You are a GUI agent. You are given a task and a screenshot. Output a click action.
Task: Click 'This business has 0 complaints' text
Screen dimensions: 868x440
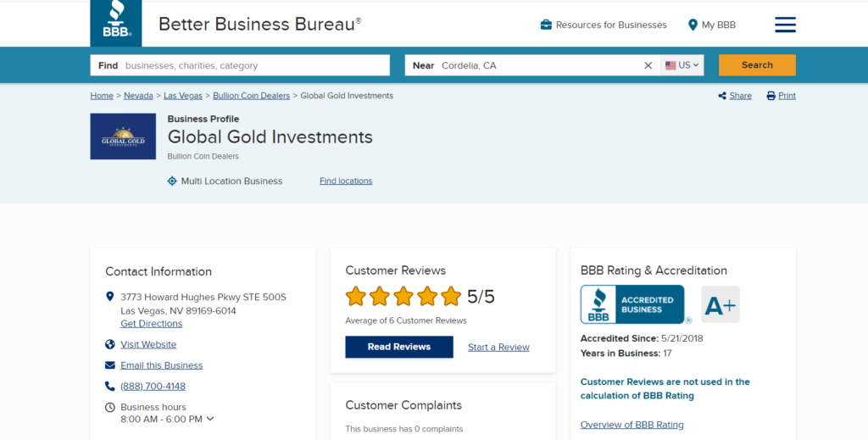404,429
